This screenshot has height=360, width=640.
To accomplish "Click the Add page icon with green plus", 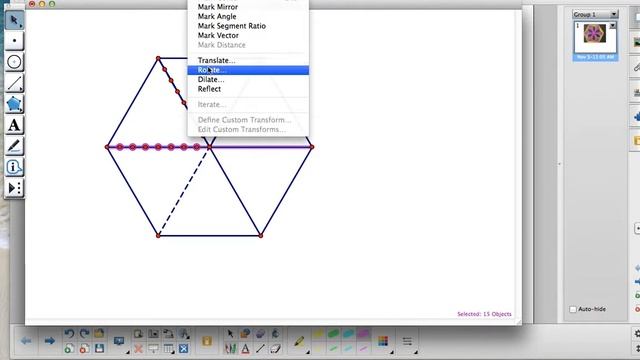I will click(x=69, y=349).
